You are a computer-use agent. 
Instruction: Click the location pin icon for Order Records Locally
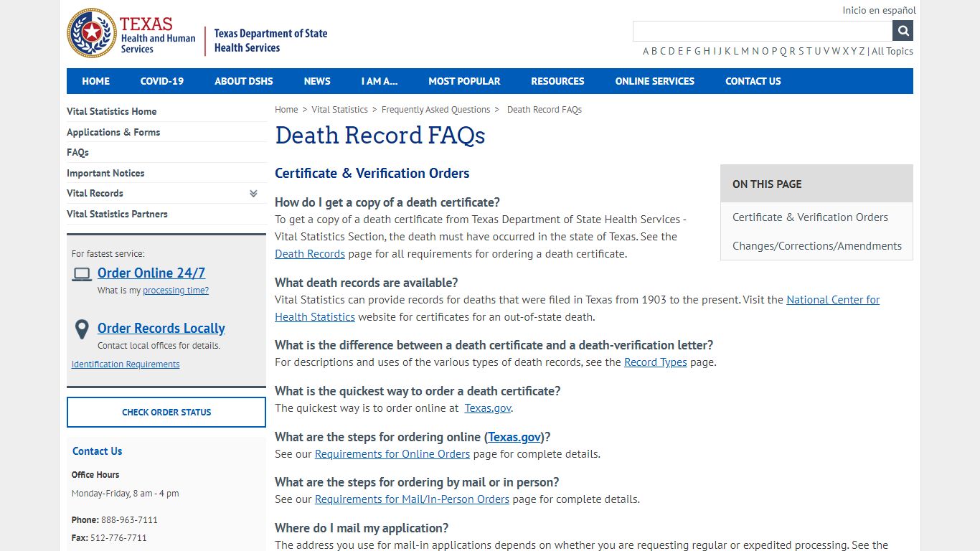tap(82, 329)
